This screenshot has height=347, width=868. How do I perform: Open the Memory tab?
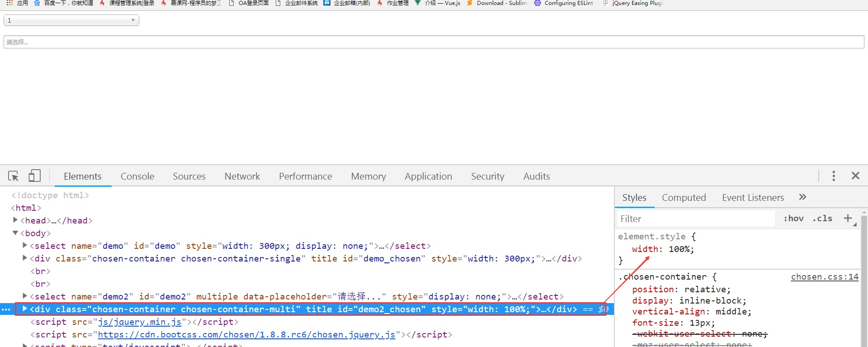point(368,176)
